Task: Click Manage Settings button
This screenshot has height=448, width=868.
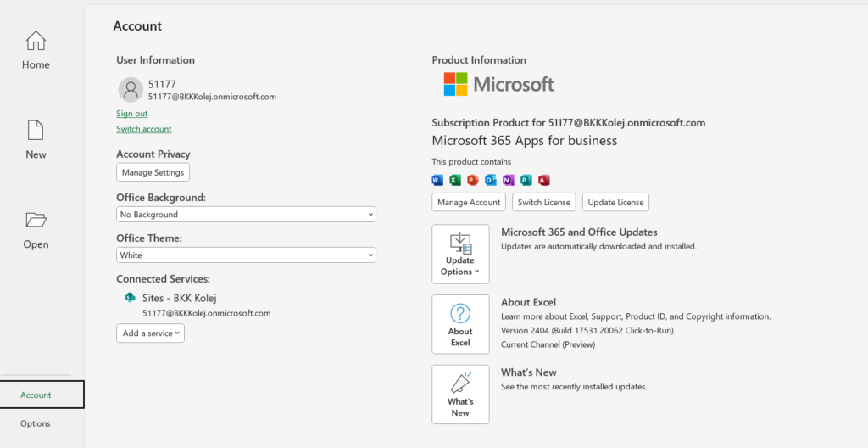Action: pyautogui.click(x=153, y=172)
